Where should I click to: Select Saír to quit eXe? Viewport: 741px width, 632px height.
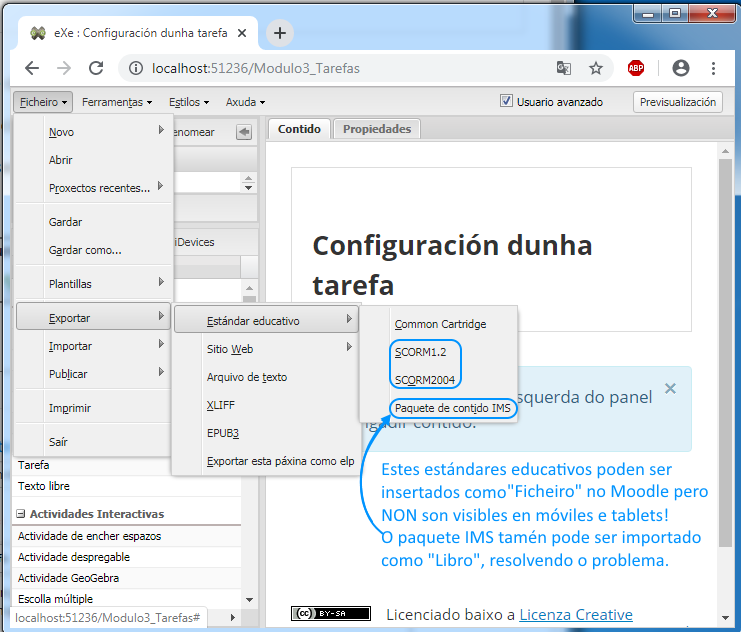93,442
